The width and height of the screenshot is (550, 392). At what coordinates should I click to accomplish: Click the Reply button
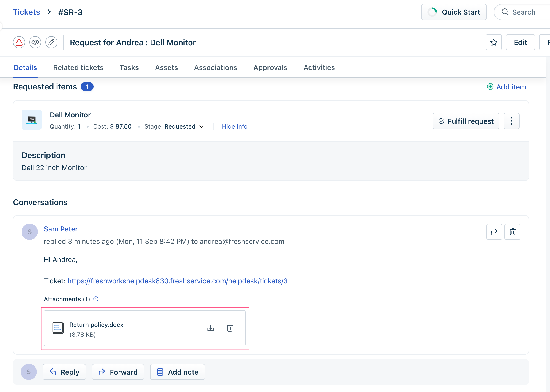(x=65, y=372)
